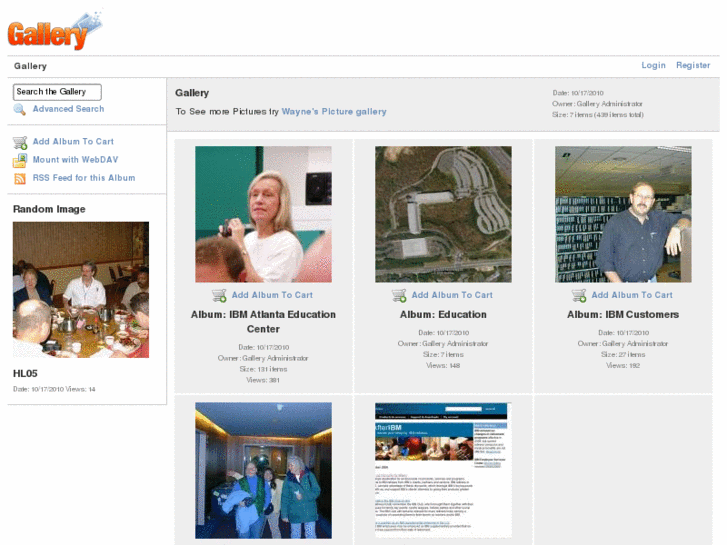Viewport: 727px width, 545px height.
Task: Open the HL05 random image thumbnail
Action: tap(81, 290)
